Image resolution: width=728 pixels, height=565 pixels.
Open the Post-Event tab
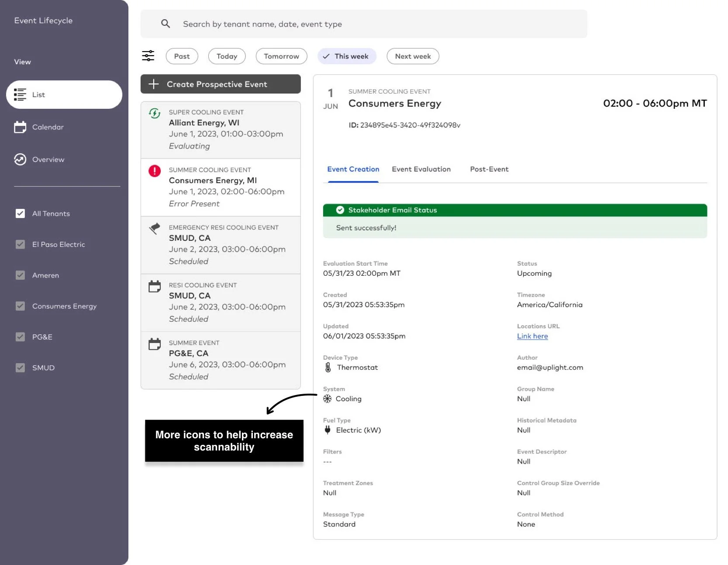tap(489, 169)
